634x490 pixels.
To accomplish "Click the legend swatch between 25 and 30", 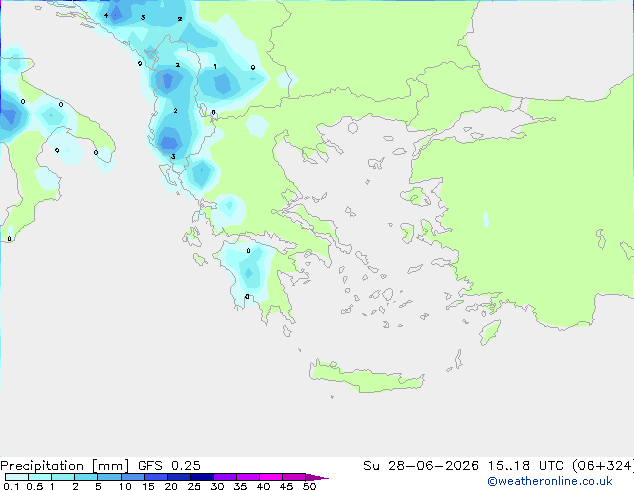I will pos(202,477).
